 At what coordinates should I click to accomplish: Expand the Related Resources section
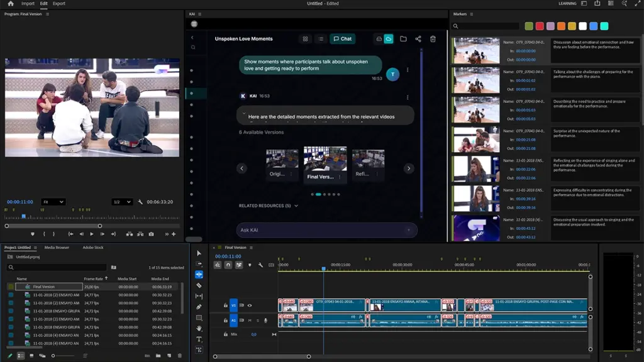click(268, 206)
